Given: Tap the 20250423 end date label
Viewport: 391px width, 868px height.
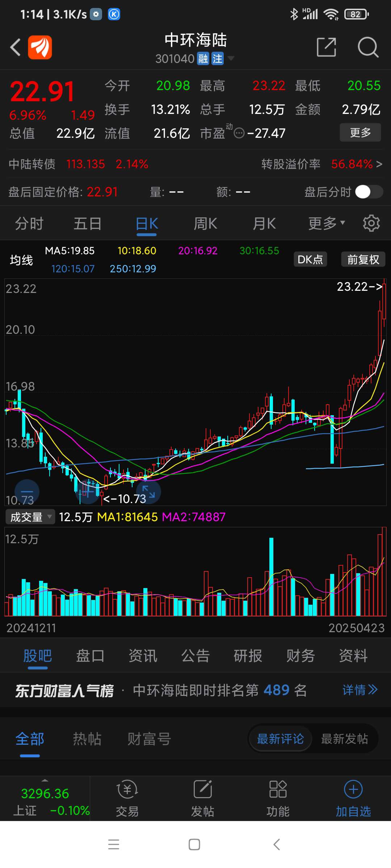Looking at the screenshot, I should coord(356,628).
